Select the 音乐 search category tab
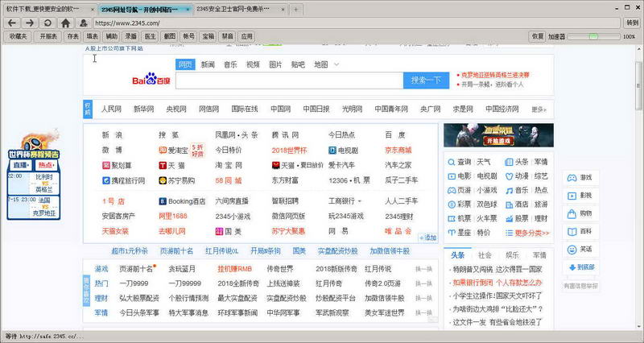Screen dimensions: 644x343 pos(230,64)
